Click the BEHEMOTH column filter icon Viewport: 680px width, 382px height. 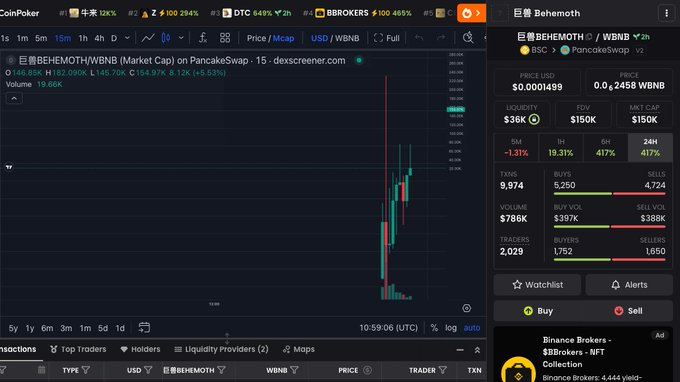coord(222,370)
